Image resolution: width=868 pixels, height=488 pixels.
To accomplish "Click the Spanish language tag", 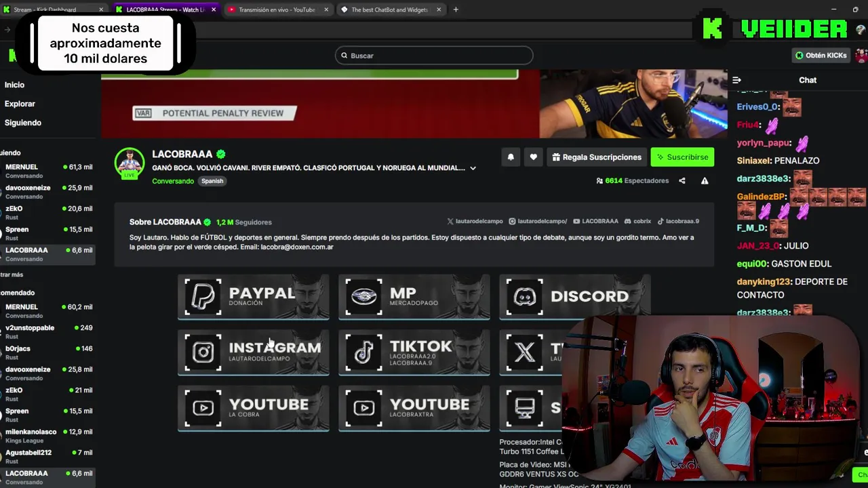I will click(x=212, y=181).
